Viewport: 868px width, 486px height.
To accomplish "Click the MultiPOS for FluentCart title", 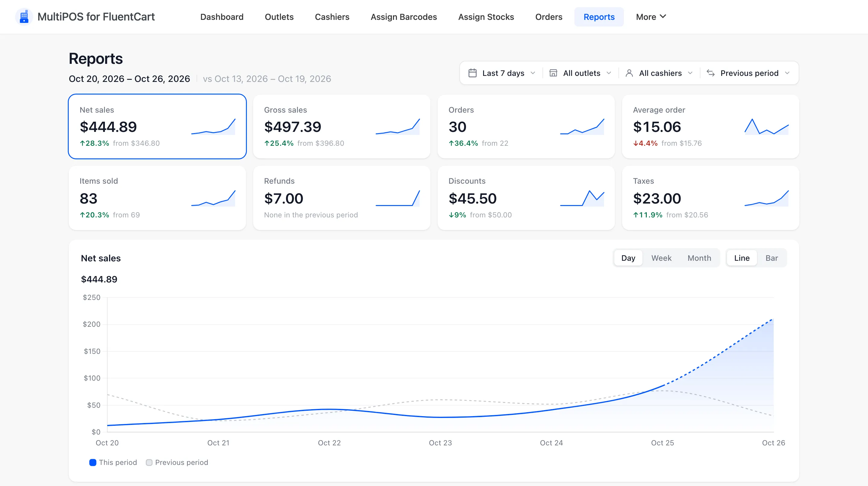I will [96, 17].
